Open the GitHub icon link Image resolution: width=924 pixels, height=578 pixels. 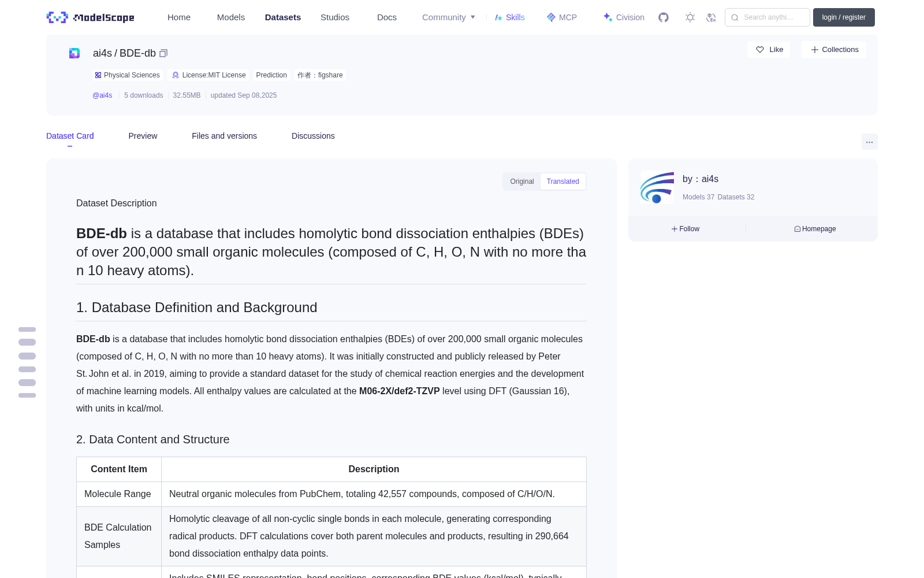coord(664,17)
